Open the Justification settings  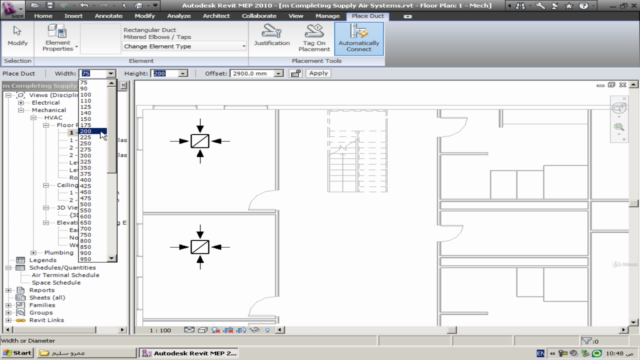(x=272, y=35)
